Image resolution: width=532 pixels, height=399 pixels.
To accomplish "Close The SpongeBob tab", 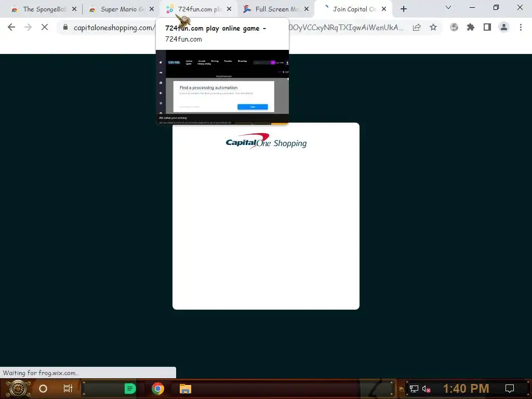I will 74,9.
